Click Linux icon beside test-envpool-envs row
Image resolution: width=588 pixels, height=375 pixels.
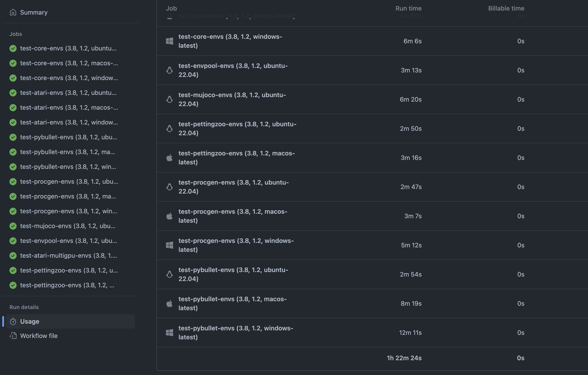170,70
